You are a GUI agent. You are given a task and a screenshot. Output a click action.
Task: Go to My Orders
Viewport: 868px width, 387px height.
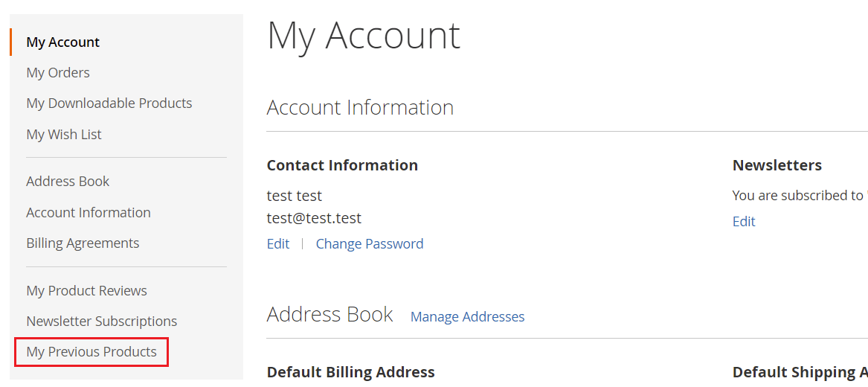[x=58, y=73]
